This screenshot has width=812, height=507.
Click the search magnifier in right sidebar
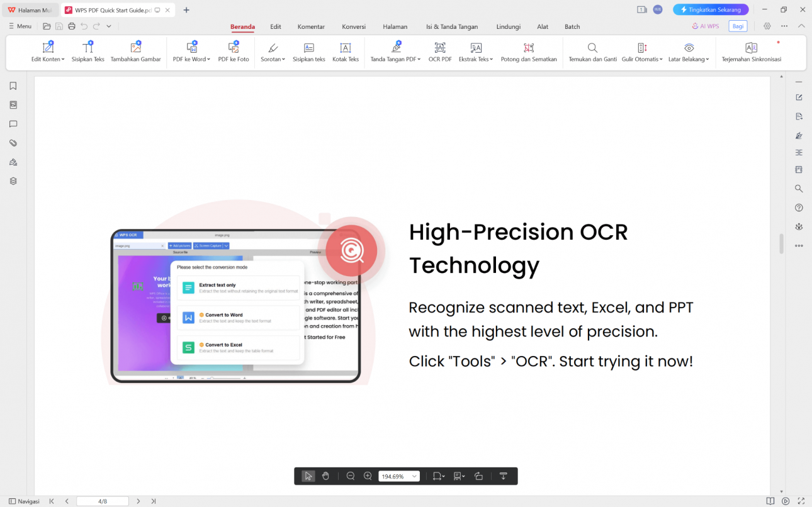tap(799, 189)
